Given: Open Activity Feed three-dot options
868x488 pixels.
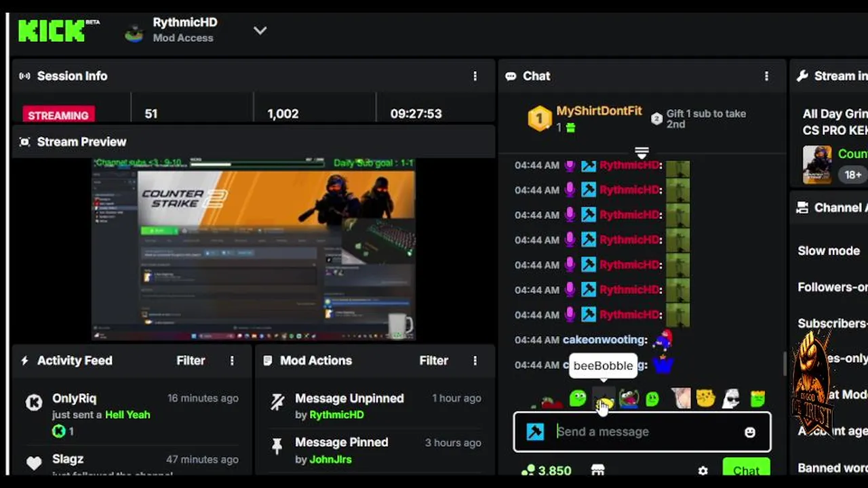Looking at the screenshot, I should tap(232, 361).
